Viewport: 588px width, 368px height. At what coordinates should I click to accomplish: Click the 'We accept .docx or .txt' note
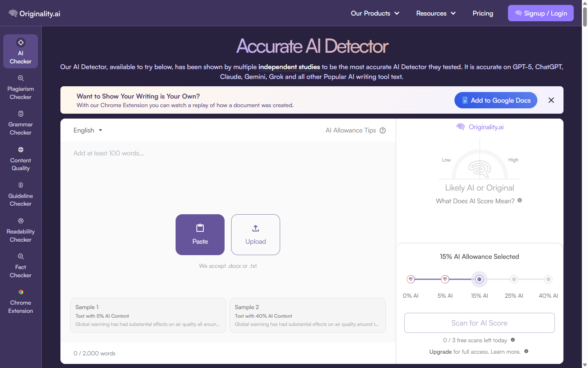[x=228, y=266]
